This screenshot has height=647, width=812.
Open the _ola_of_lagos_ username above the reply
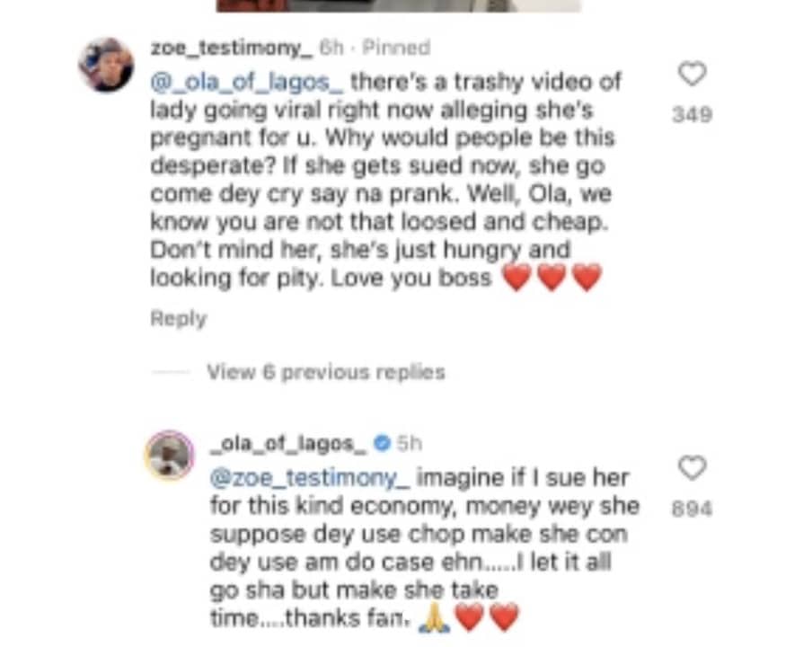pyautogui.click(x=289, y=444)
